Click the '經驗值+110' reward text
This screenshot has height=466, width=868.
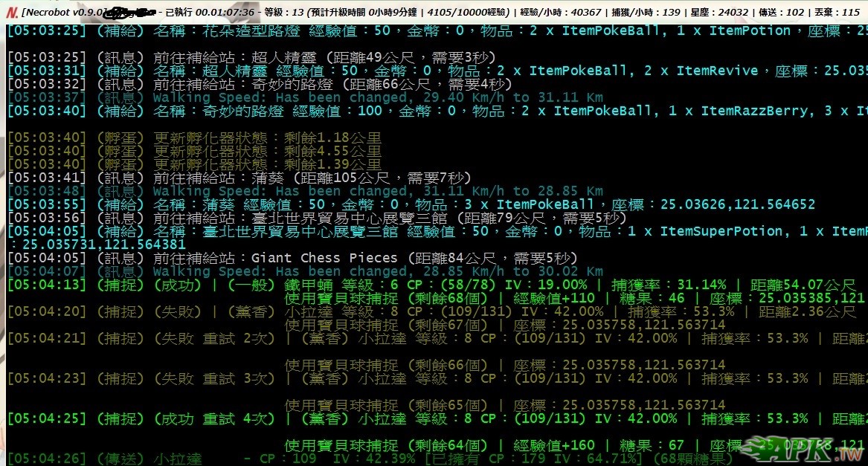[x=554, y=298]
